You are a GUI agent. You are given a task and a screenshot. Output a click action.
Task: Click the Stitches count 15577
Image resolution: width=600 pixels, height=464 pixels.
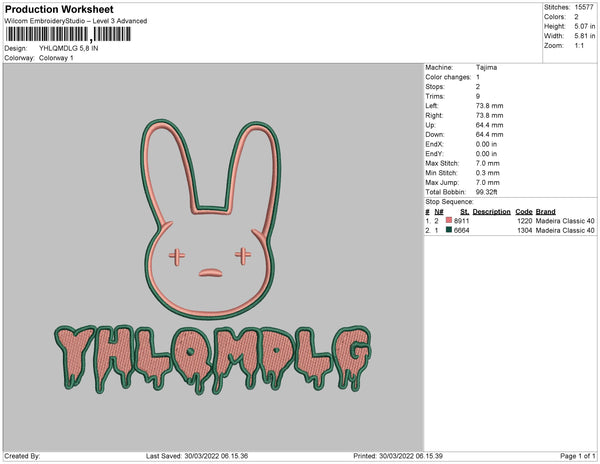584,7
